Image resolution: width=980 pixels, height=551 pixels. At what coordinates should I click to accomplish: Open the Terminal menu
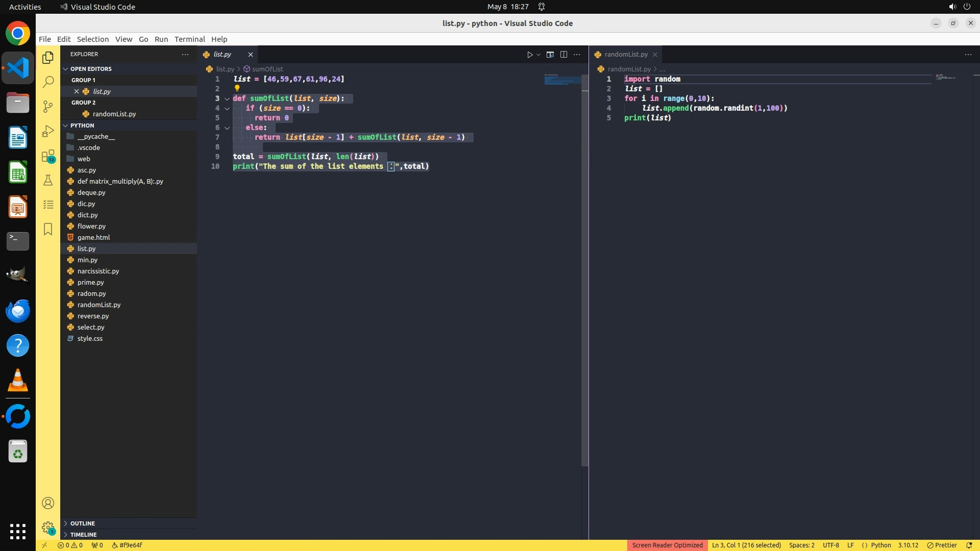(x=189, y=39)
